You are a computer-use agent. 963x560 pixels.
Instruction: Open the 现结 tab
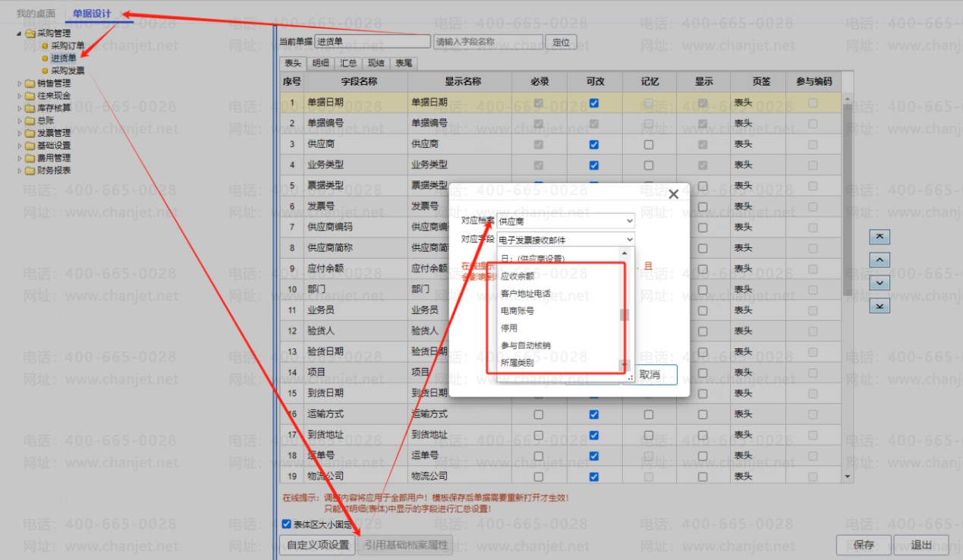point(376,64)
